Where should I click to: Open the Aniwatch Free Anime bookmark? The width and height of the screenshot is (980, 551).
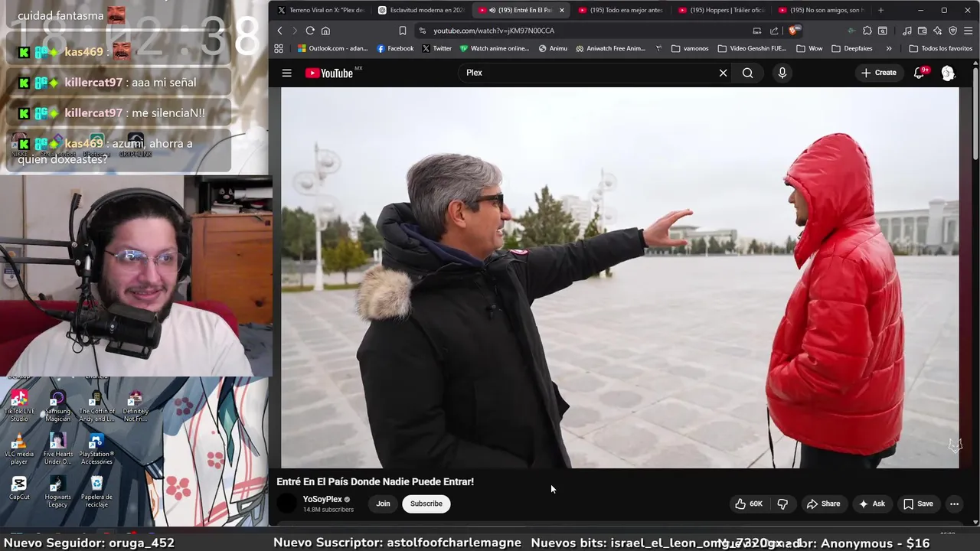tap(610, 48)
